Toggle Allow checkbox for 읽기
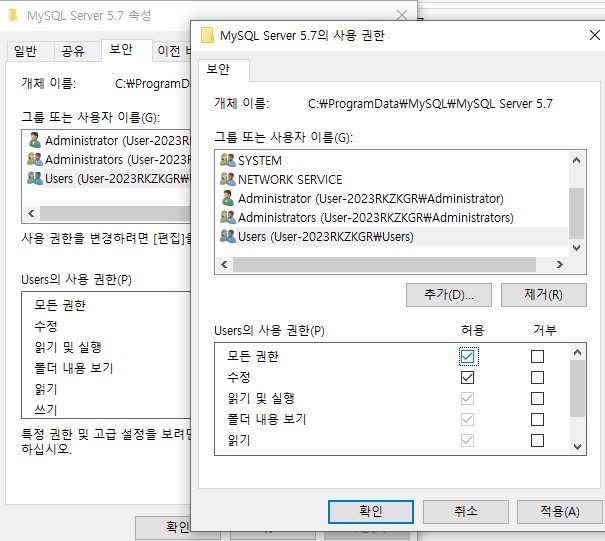Screen dimensions: 605x541 467,440
